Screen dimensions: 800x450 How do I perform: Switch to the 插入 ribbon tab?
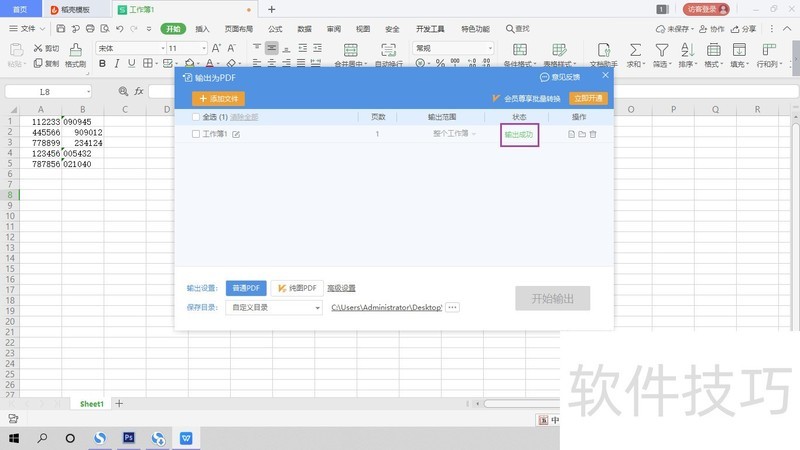tap(203, 29)
